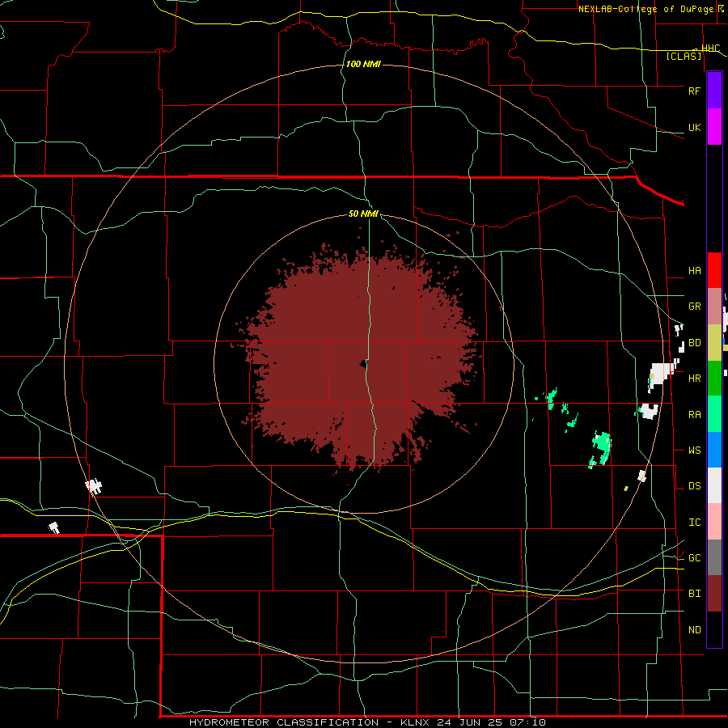Viewport: 728px width, 728px height.
Task: Click the 'GR' legend label
Action: pyautogui.click(x=694, y=307)
